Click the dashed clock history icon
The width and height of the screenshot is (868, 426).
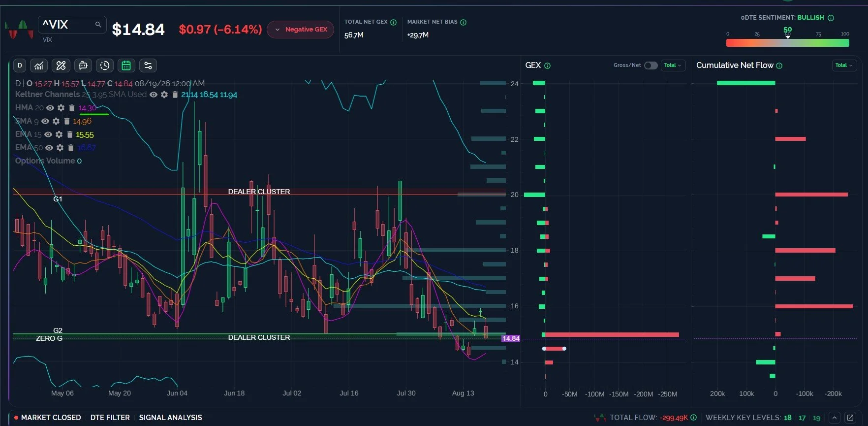click(x=105, y=66)
